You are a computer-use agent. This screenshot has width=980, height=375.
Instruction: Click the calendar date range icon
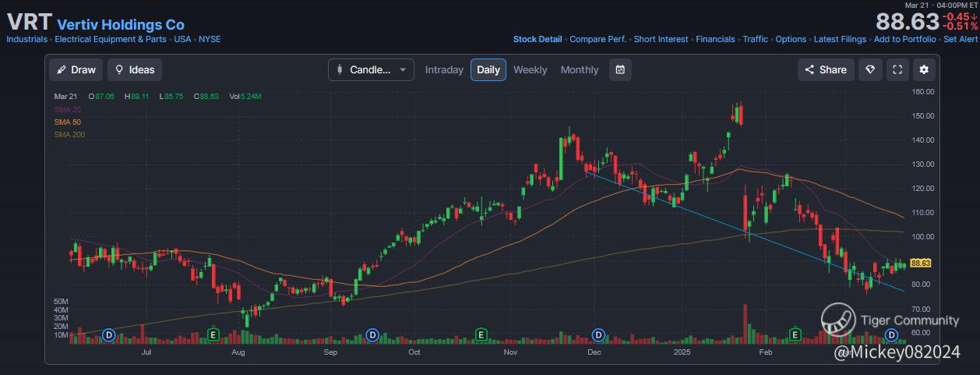(x=620, y=69)
